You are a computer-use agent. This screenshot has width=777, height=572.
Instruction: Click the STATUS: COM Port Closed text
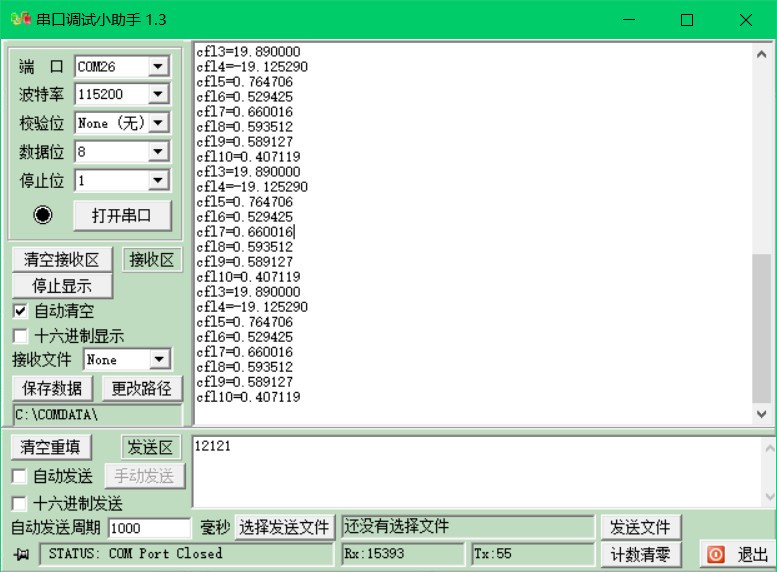point(135,553)
